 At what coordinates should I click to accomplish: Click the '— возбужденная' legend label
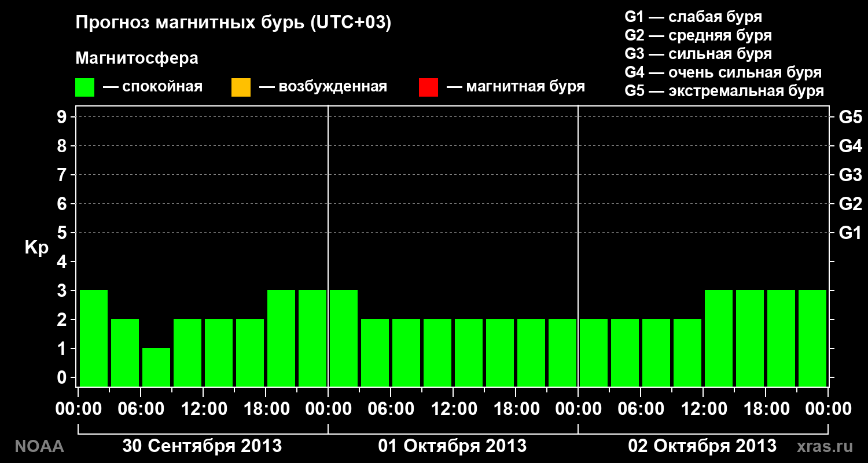point(323,87)
